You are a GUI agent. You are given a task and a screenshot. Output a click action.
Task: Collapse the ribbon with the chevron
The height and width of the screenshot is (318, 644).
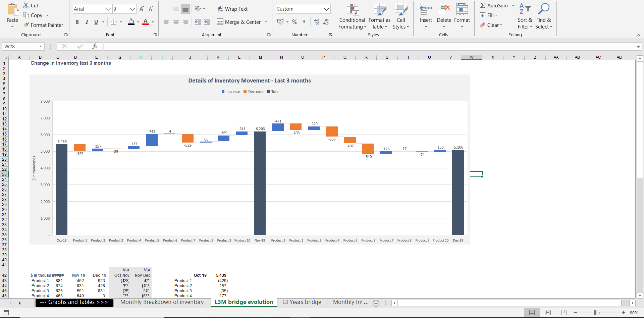pyautogui.click(x=638, y=35)
